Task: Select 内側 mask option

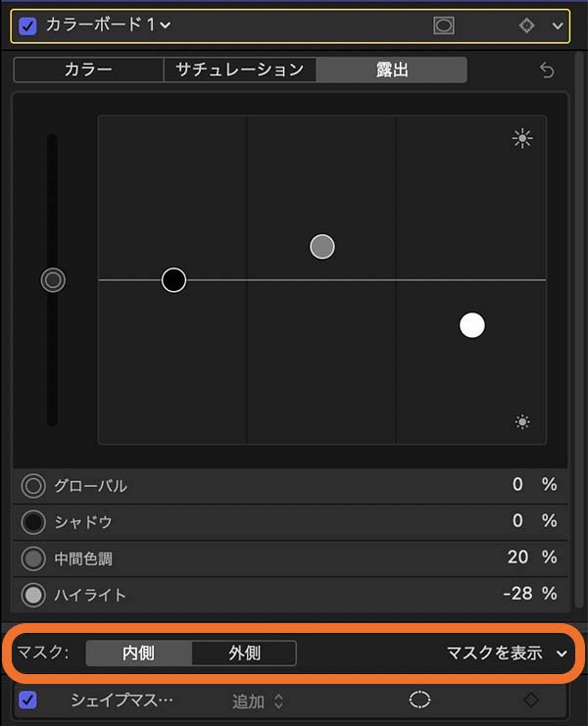Action: 139,653
